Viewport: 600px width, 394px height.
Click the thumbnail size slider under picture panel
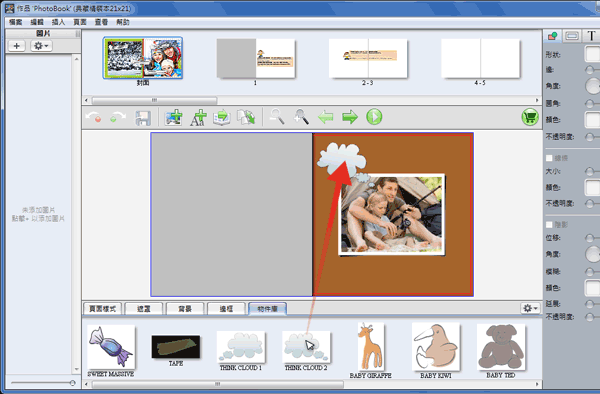coord(43,383)
